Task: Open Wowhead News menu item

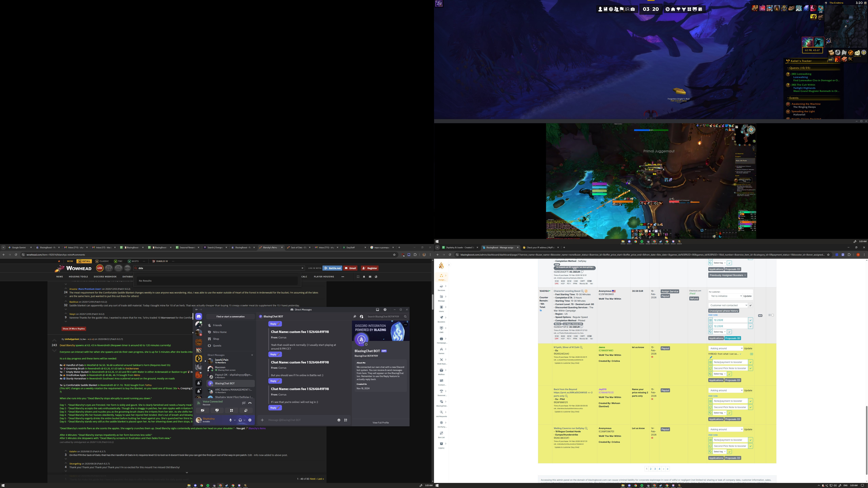Action: tap(60, 277)
